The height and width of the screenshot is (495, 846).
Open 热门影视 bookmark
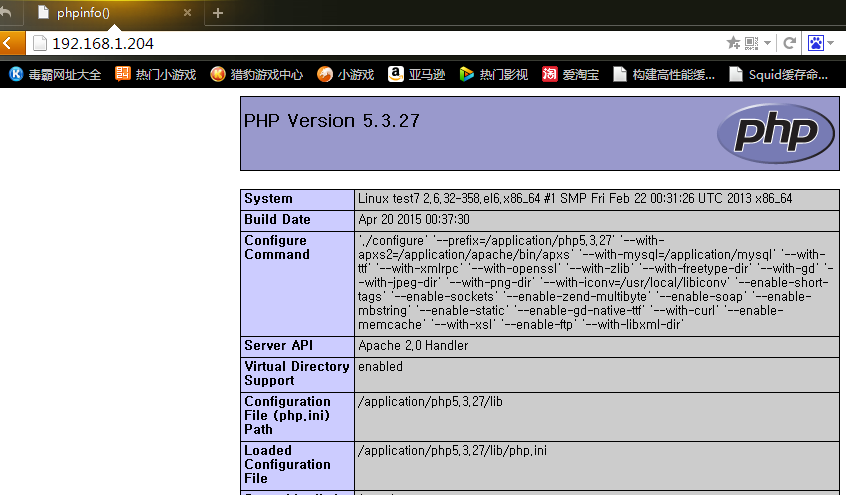[494, 74]
